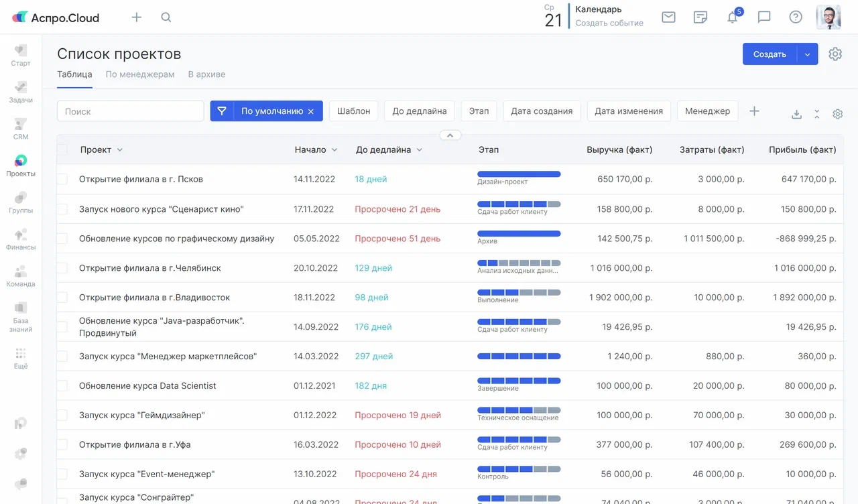Click the stage progress bar for Псков project
The height and width of the screenshot is (504, 858).
(x=519, y=174)
